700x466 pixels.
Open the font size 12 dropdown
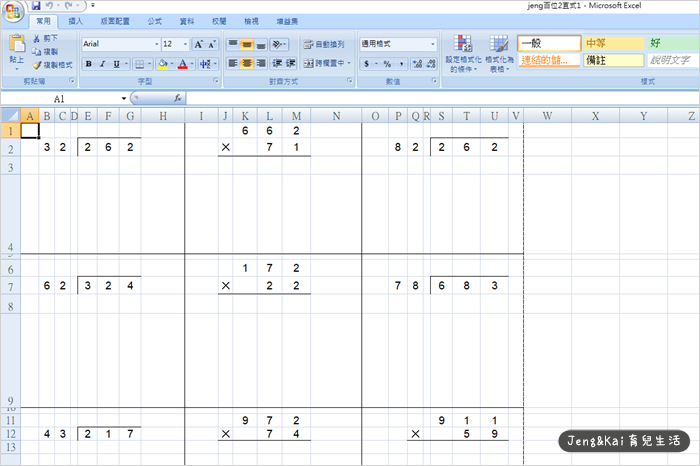click(185, 44)
